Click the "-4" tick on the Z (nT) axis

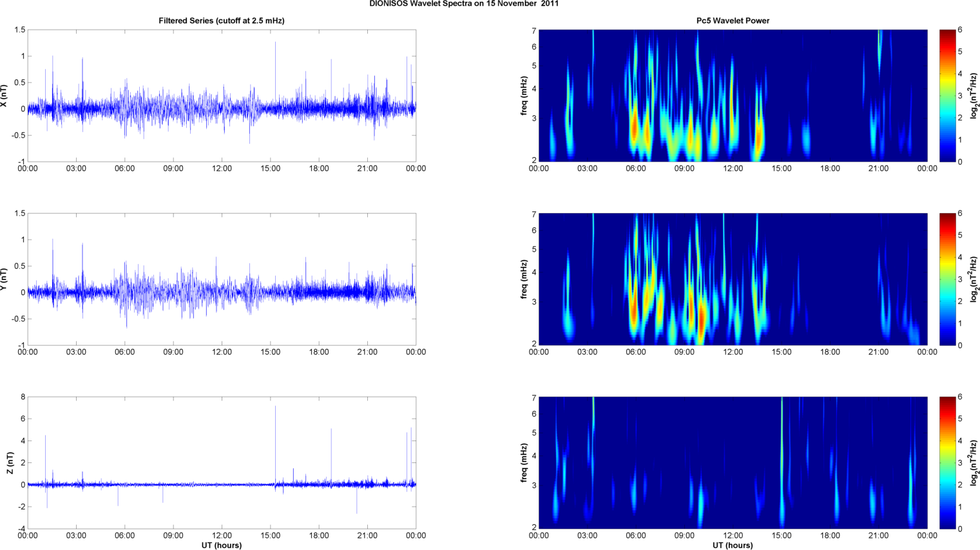click(x=21, y=529)
